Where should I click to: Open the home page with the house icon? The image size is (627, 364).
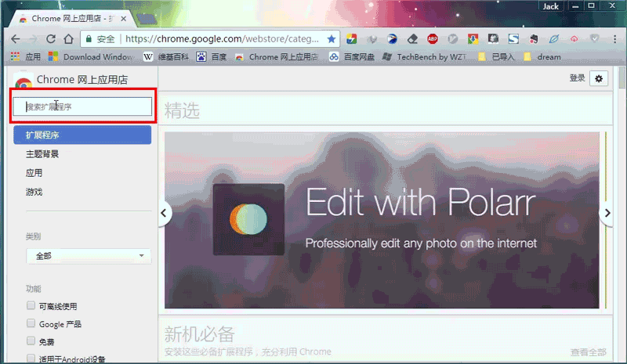(x=69, y=39)
